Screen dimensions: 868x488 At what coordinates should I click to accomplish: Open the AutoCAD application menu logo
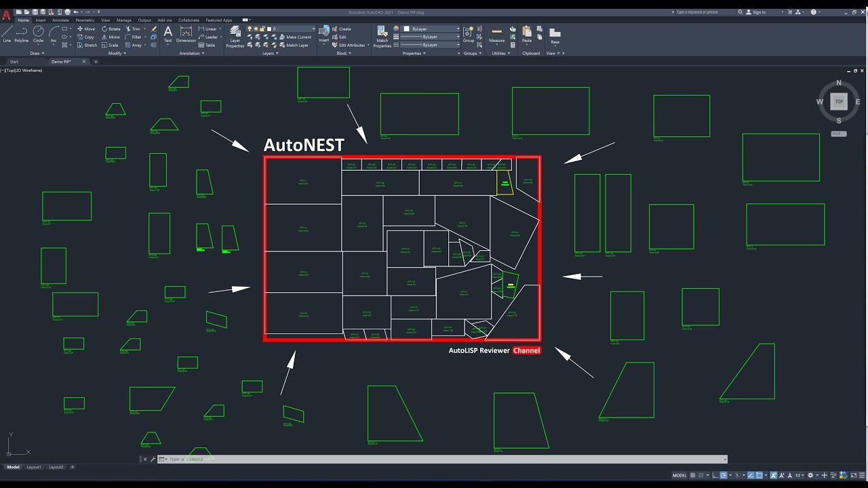(6, 15)
